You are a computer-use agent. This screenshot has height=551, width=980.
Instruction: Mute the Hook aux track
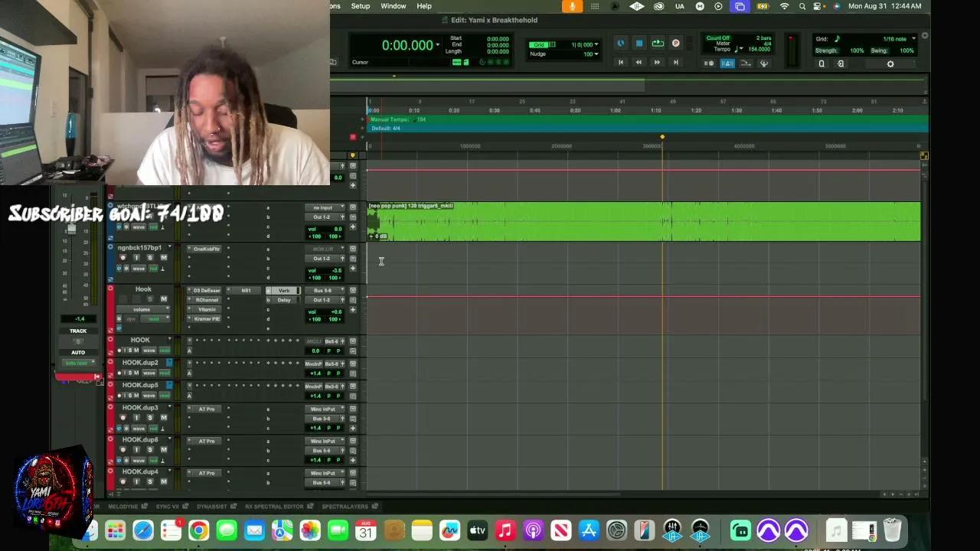[x=163, y=299]
